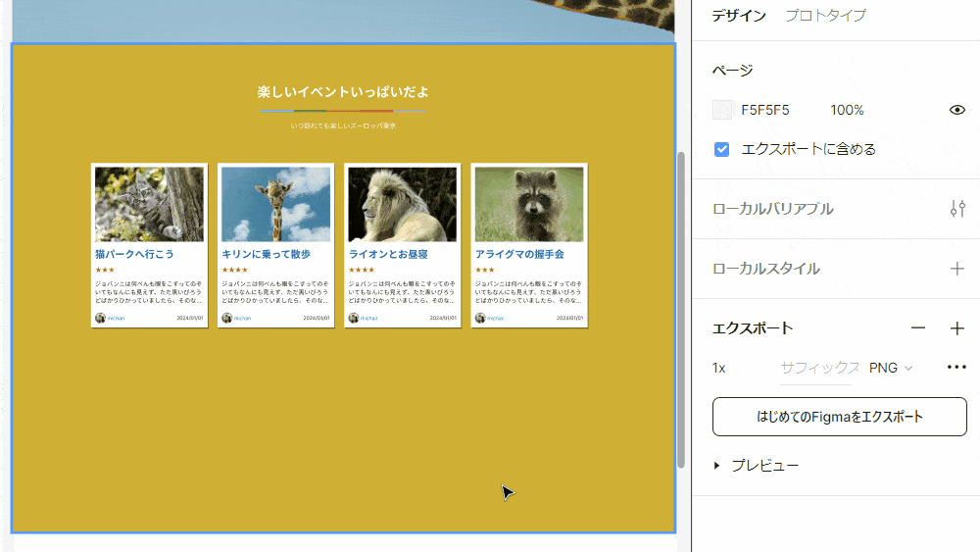Remove export setting with minus icon
980x552 pixels.
point(918,328)
